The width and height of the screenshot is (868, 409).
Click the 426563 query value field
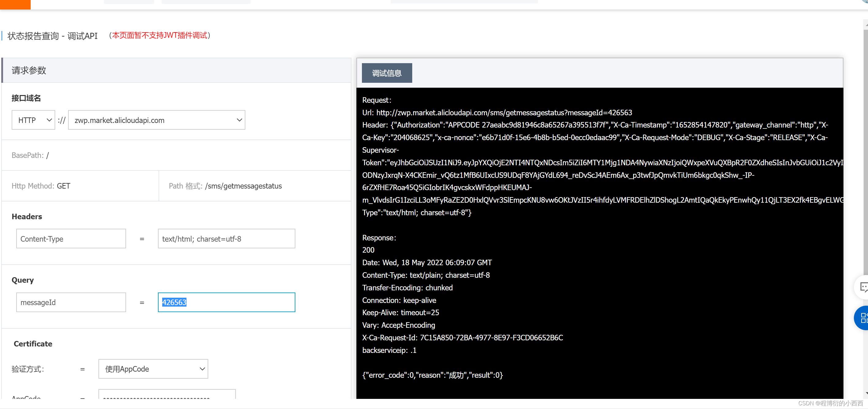pyautogui.click(x=226, y=302)
